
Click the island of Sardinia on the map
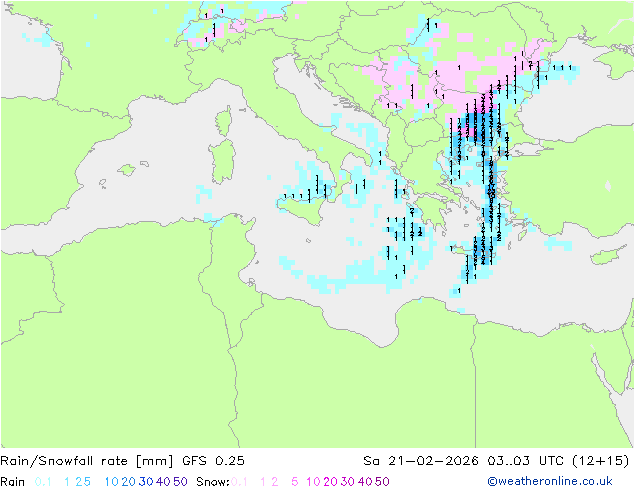point(223,162)
